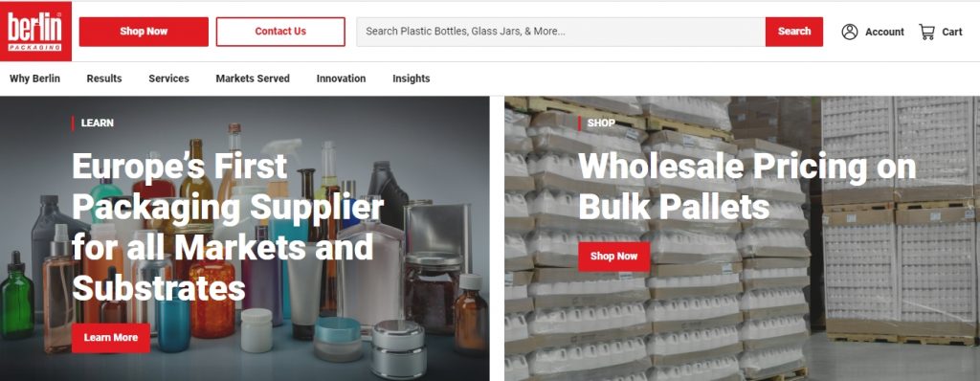The image size is (980, 381).
Task: Open the shopping cart icon
Action: pos(926,32)
